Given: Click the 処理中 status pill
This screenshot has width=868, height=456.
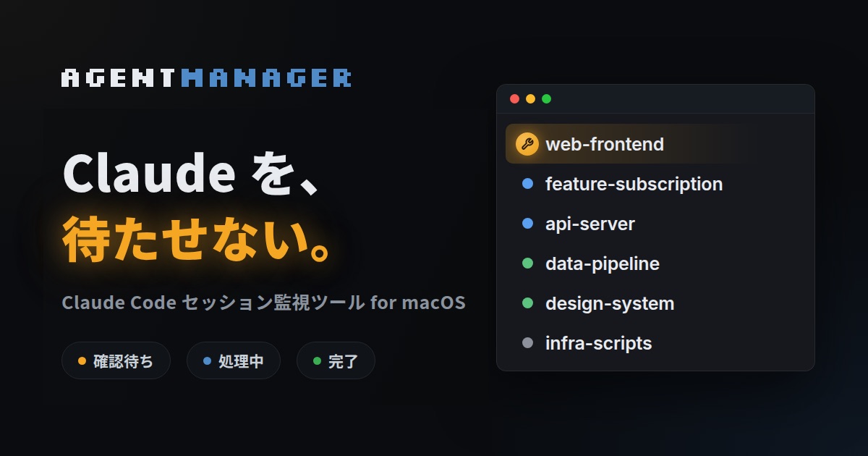Looking at the screenshot, I should coord(234,360).
